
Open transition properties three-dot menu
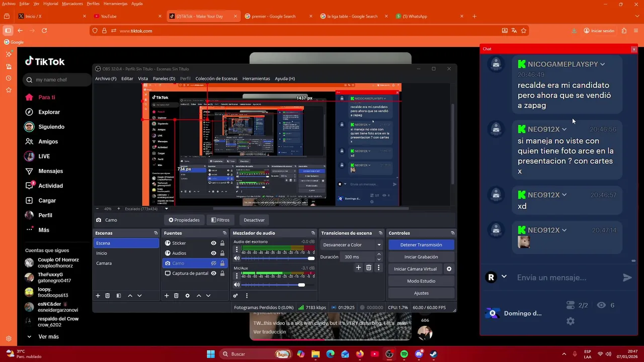click(378, 268)
